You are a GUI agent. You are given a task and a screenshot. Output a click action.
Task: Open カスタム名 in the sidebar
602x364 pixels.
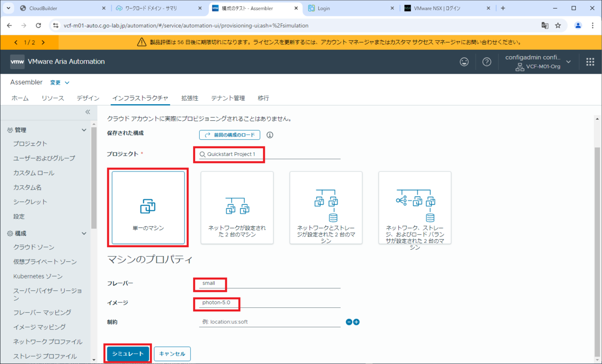(27, 188)
